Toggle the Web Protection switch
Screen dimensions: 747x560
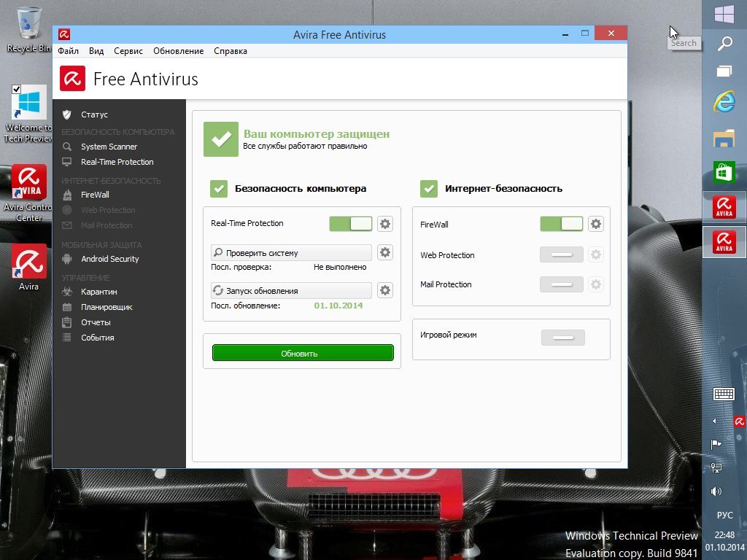coord(561,254)
